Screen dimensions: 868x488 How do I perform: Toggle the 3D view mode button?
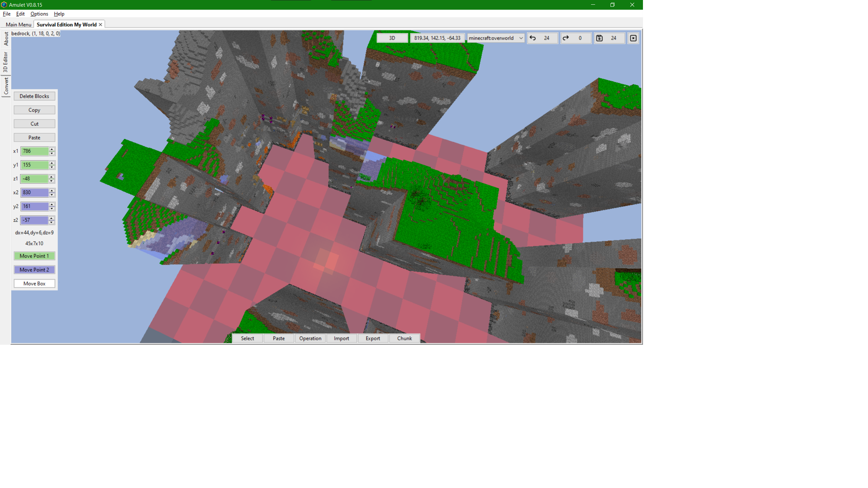(392, 38)
